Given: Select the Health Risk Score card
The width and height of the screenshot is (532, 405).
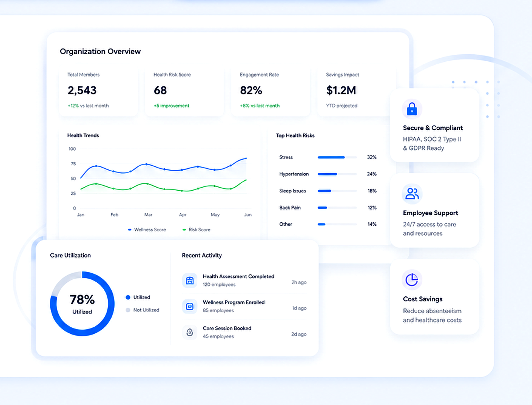Looking at the screenshot, I should [184, 91].
